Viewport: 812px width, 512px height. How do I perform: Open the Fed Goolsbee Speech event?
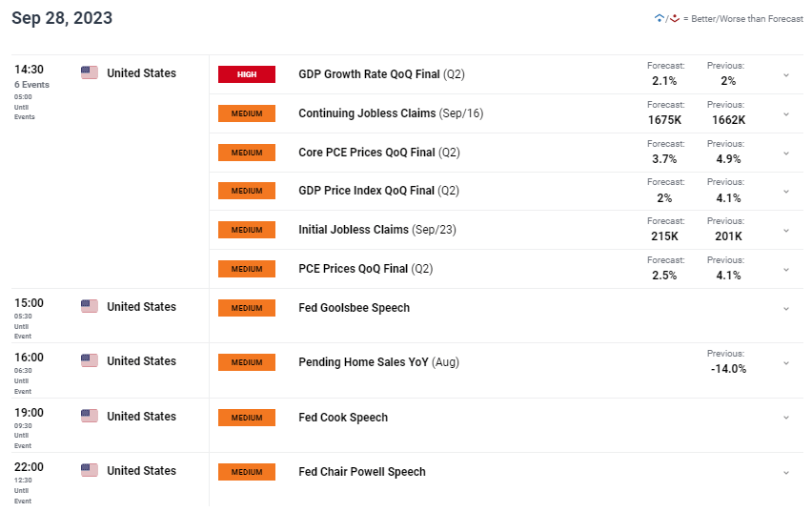[x=355, y=308]
